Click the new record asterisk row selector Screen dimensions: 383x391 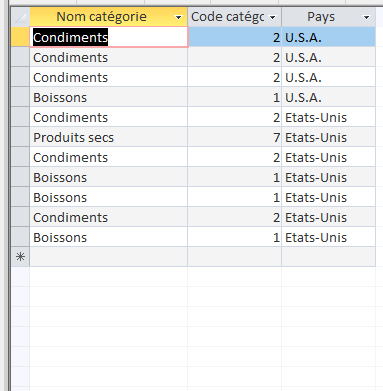click(x=20, y=257)
